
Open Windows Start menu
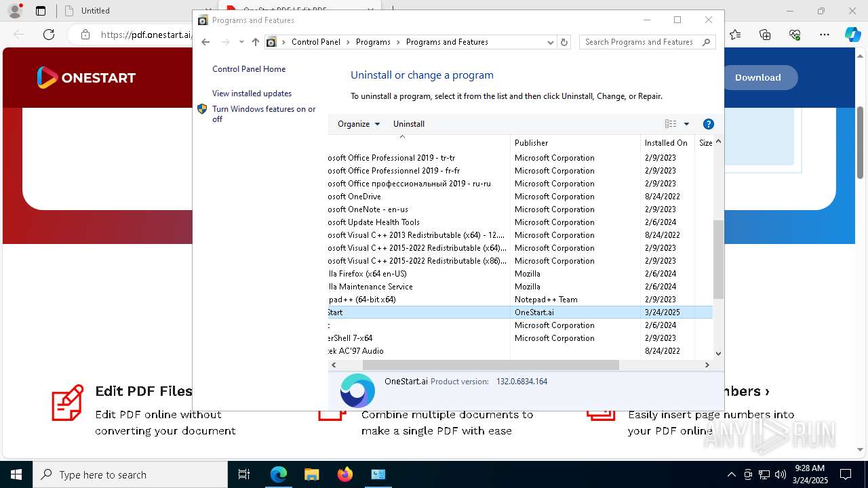[x=16, y=474]
